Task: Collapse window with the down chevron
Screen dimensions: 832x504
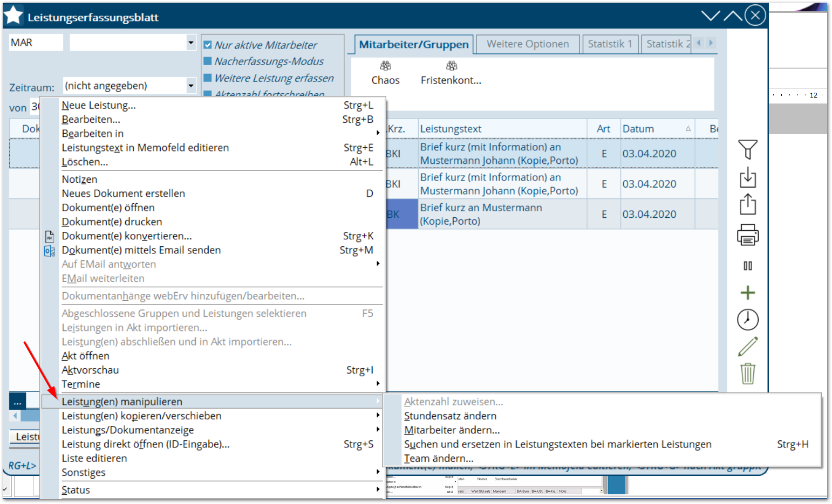Action: point(711,16)
